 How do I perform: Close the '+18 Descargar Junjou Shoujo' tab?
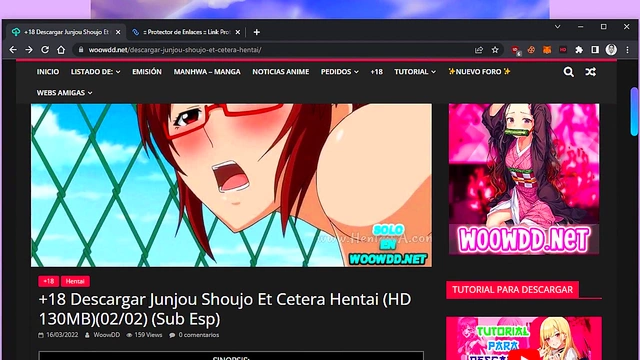[118, 32]
